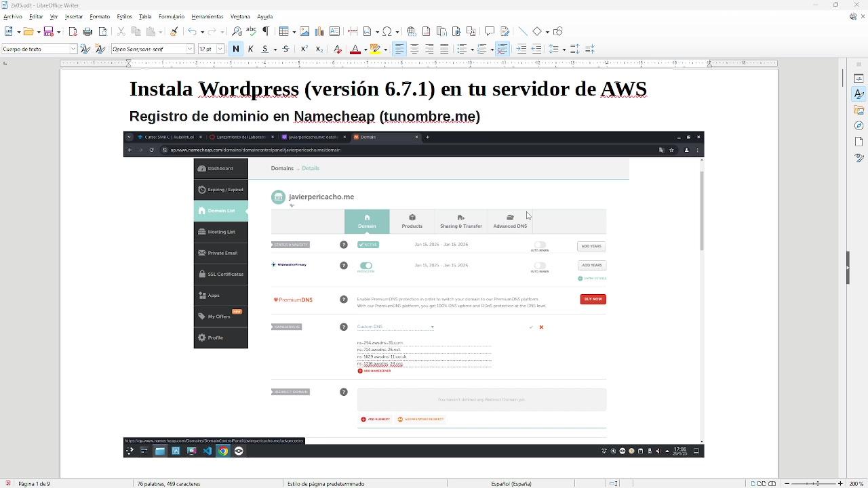Click the language 'Español (España)' status
868x488 pixels.
511,484
